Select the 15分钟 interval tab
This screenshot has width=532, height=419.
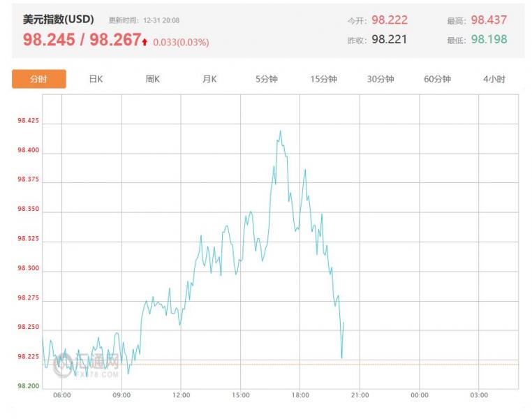[x=323, y=79]
